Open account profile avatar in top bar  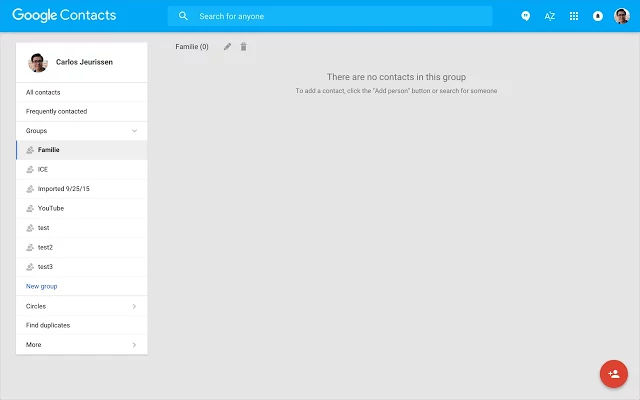tap(622, 16)
